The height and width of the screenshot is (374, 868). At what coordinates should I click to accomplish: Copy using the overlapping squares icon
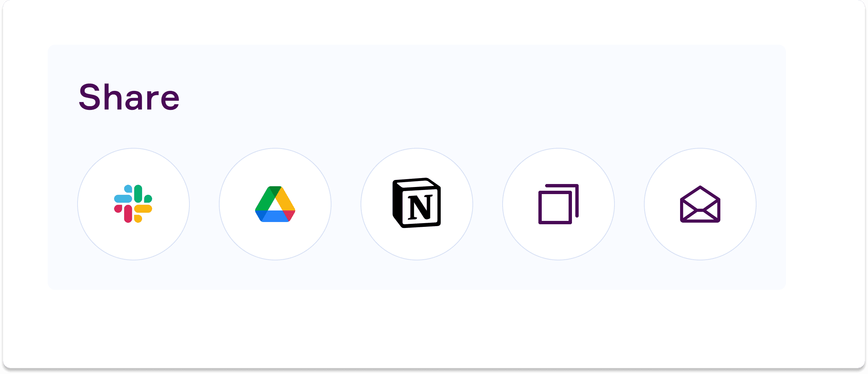559,204
